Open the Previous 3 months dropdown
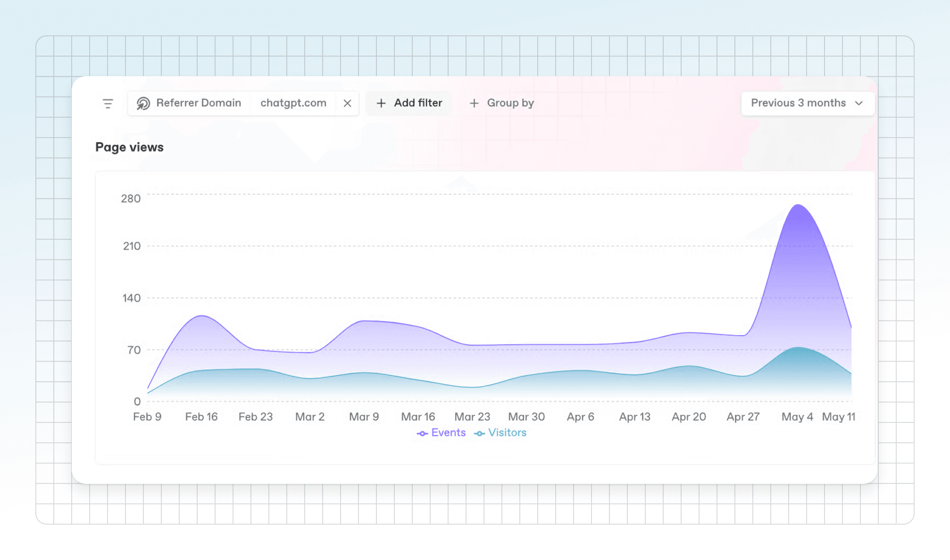The width and height of the screenshot is (950, 560). coord(807,103)
